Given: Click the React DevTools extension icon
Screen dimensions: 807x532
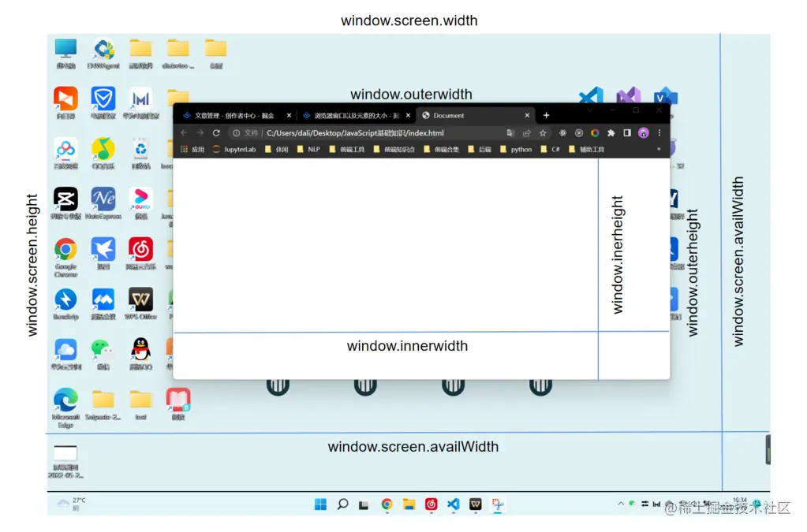Looking at the screenshot, I should click(562, 133).
